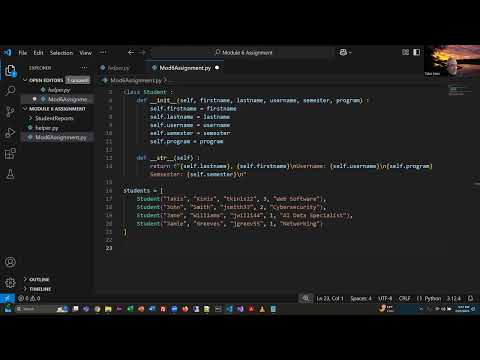
Task: Open File Explorer from the taskbar
Action: (x=108, y=309)
